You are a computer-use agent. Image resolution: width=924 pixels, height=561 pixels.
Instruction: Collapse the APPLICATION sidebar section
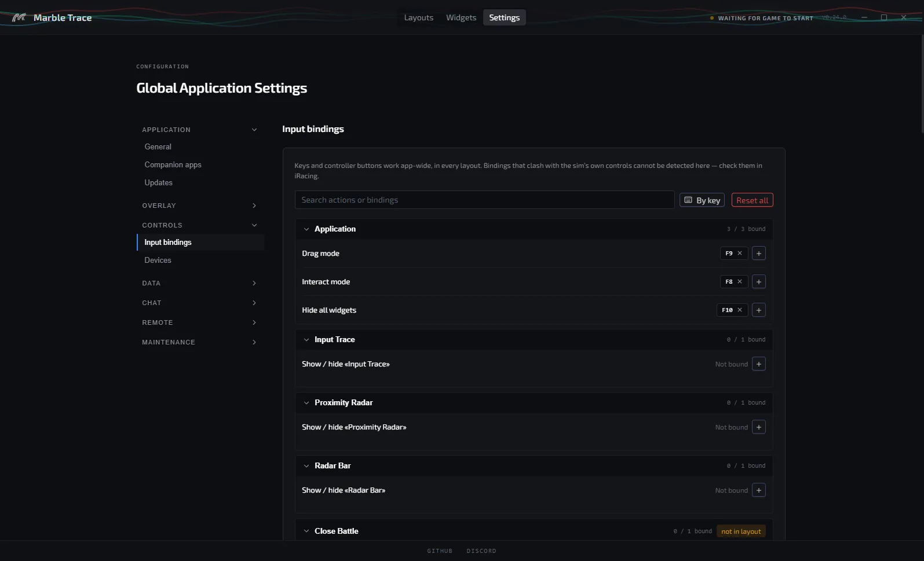(200, 130)
